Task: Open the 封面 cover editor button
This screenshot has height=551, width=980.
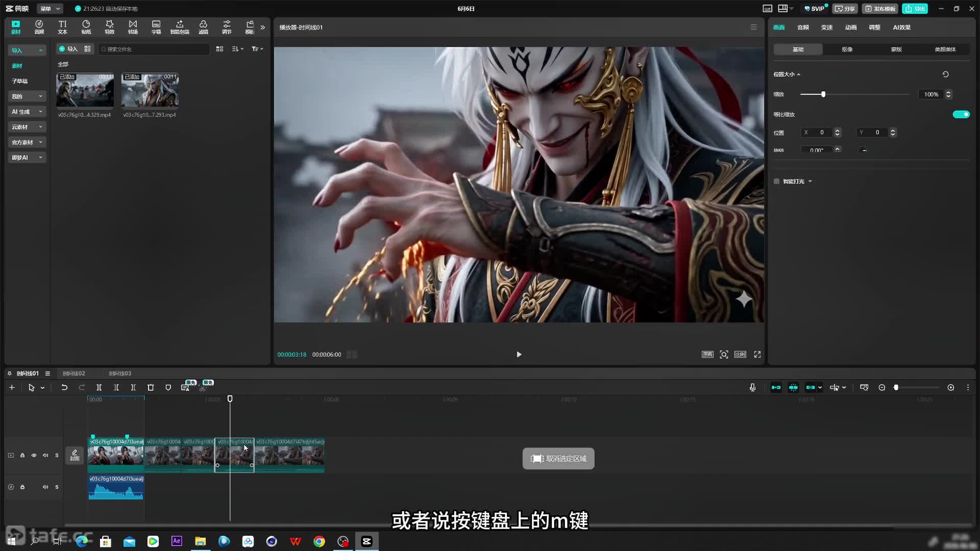Action: pyautogui.click(x=75, y=455)
